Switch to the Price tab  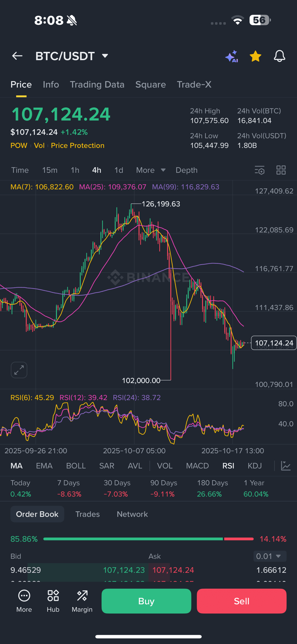pos(21,84)
